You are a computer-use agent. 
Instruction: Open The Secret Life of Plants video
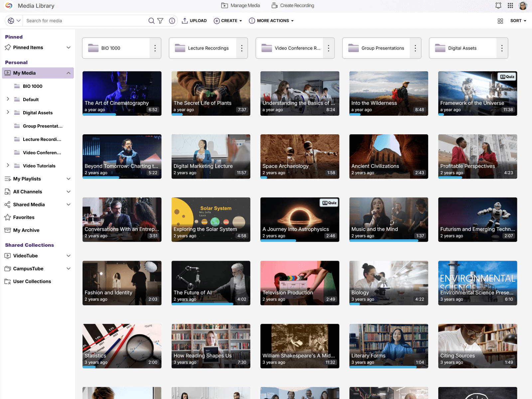pos(211,93)
